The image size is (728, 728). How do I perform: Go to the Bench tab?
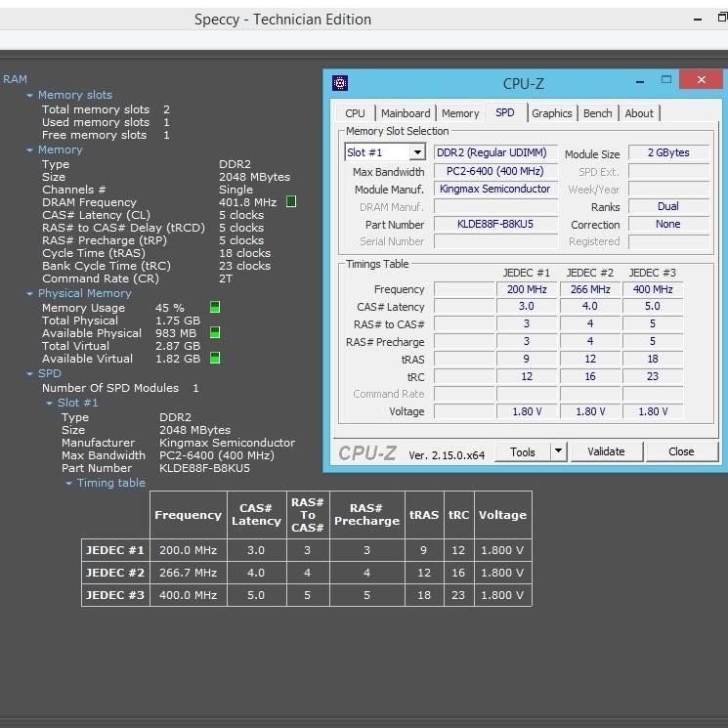pyautogui.click(x=597, y=113)
